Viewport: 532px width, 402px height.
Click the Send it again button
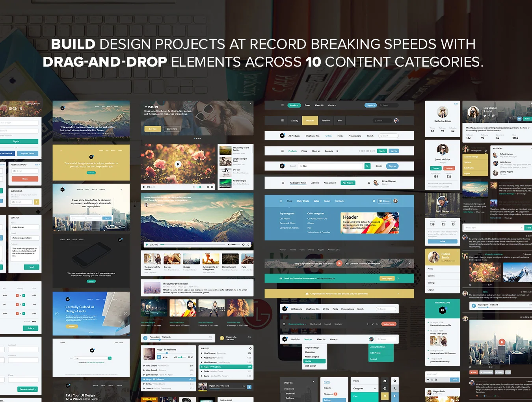387,278
